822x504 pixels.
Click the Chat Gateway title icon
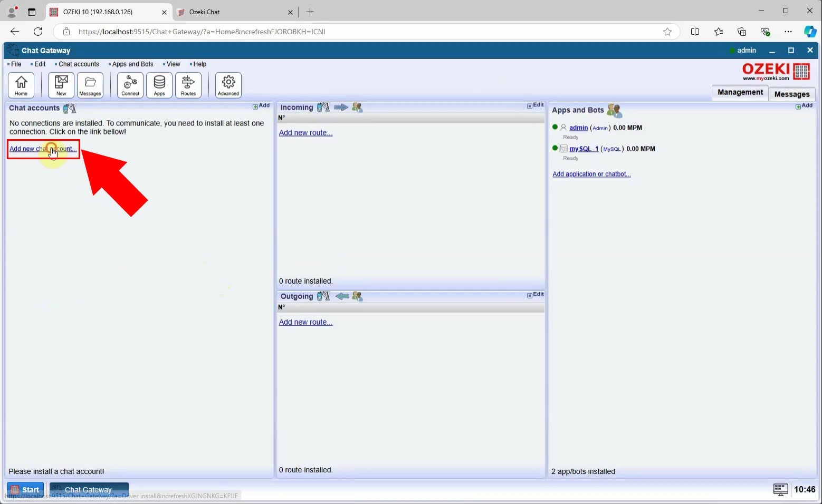[13, 50]
